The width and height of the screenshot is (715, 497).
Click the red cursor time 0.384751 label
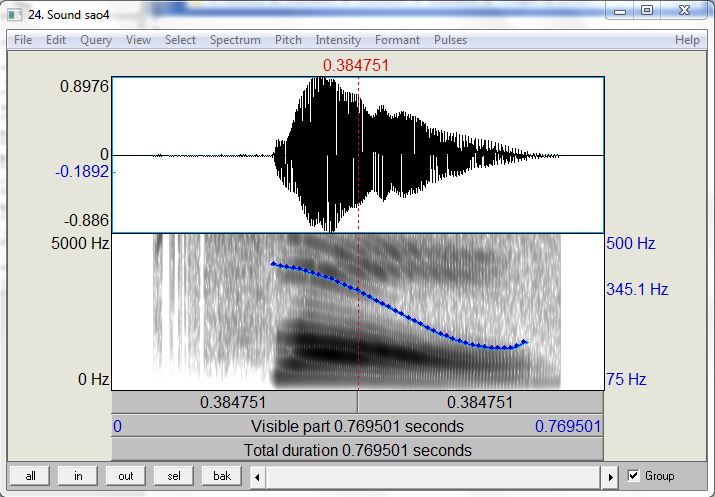point(356,65)
